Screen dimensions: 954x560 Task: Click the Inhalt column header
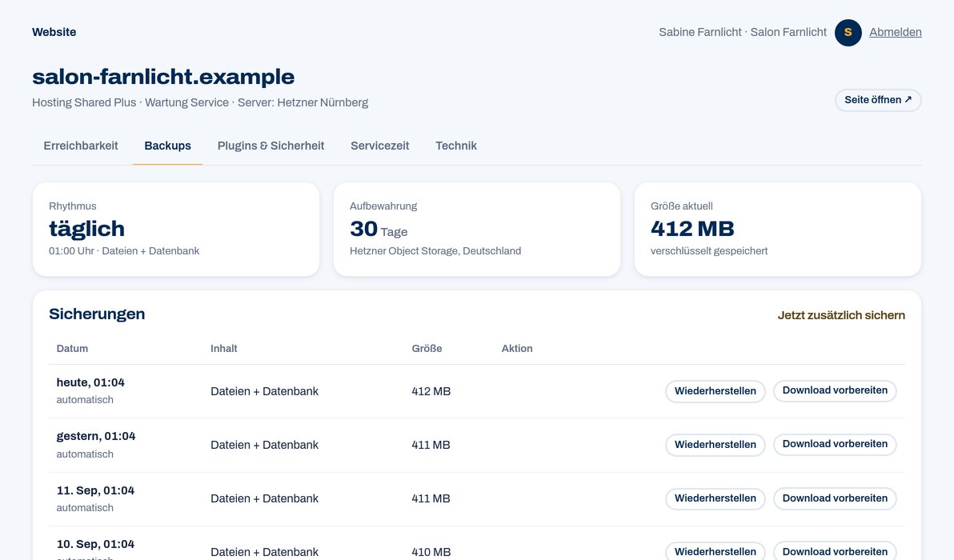pyautogui.click(x=224, y=349)
